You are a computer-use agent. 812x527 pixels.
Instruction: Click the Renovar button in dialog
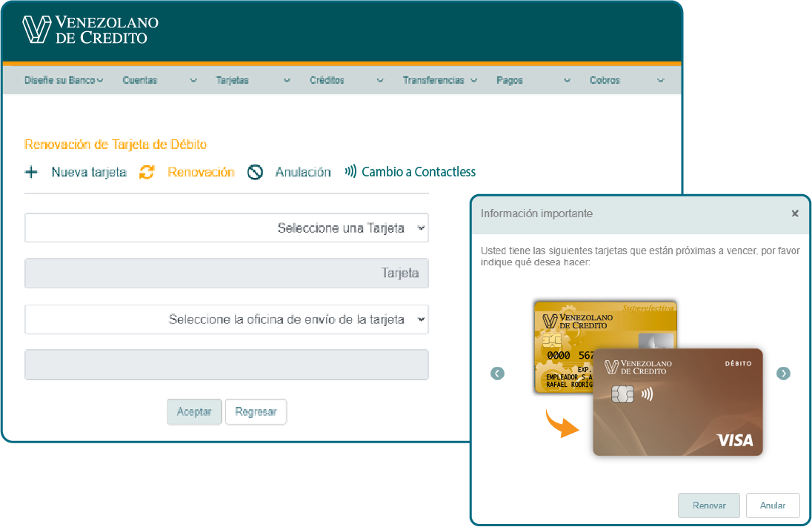[709, 506]
